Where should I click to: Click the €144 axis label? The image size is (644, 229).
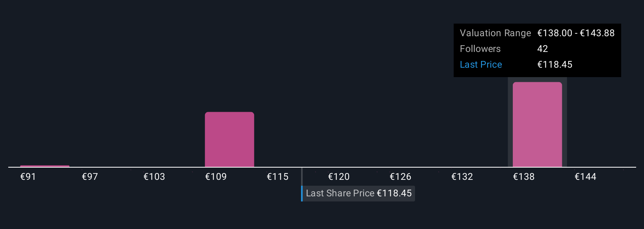[585, 177]
